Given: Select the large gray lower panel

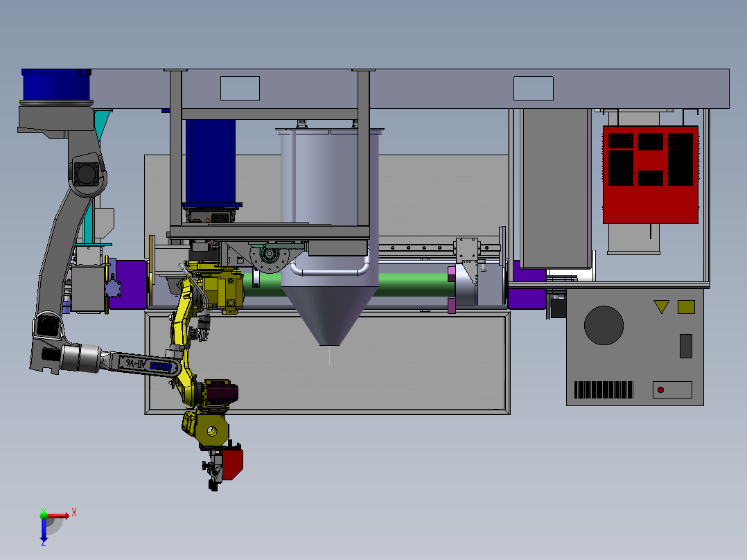Looking at the screenshot, I should click(x=327, y=362).
